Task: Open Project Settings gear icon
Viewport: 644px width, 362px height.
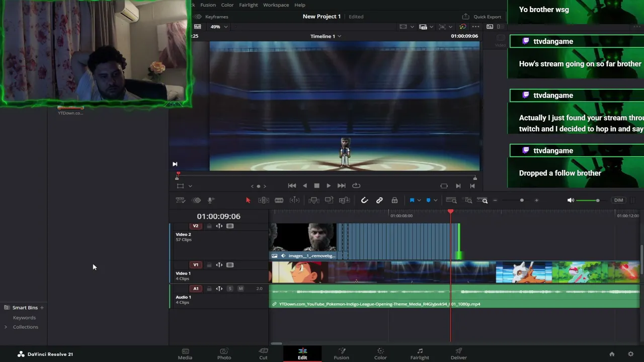Action: [630, 354]
